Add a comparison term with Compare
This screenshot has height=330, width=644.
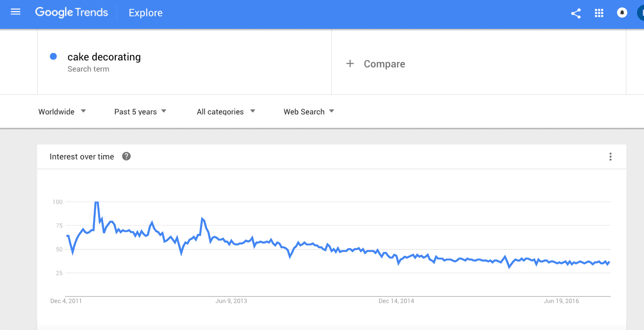tap(384, 64)
